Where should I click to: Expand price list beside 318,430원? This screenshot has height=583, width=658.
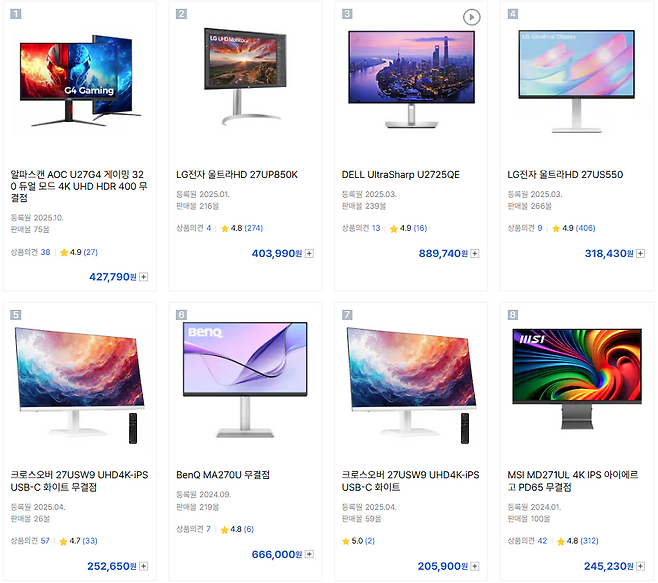[x=640, y=254]
